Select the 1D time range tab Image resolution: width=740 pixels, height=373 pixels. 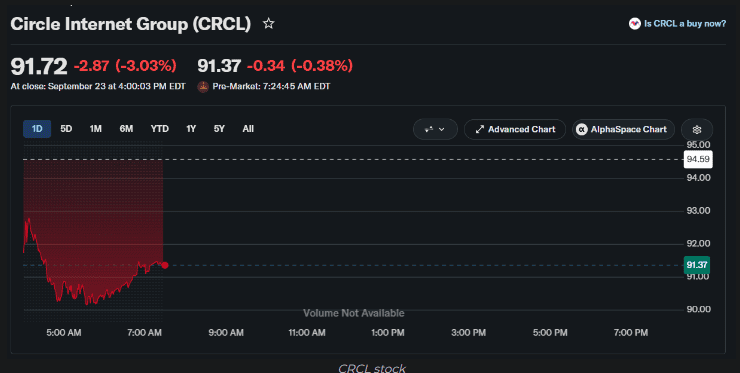37,129
